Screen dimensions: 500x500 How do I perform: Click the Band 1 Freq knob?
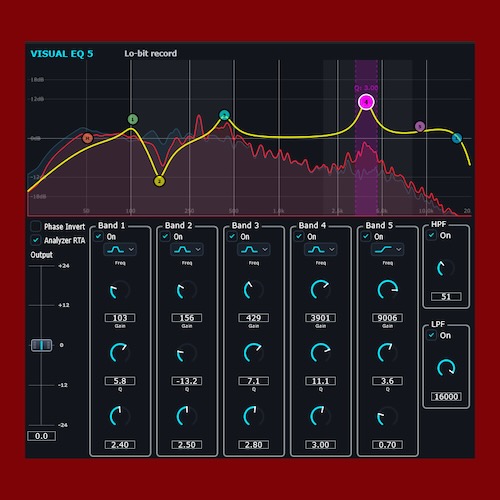(x=120, y=290)
